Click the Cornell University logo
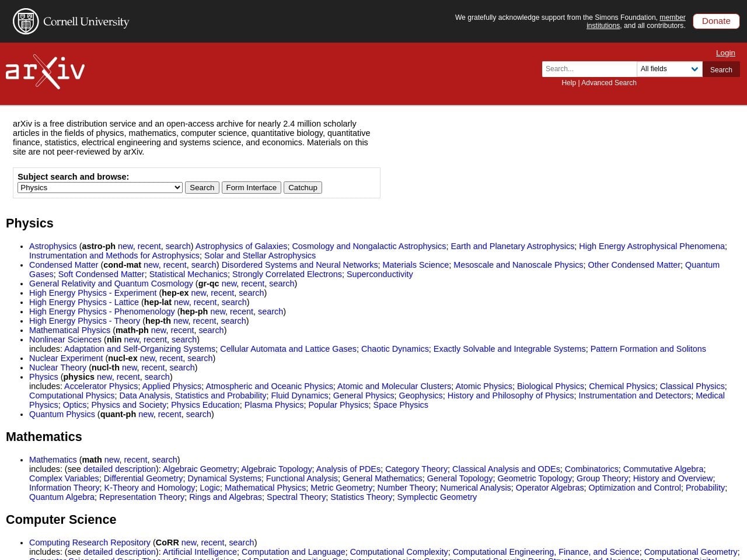747x560 pixels. click(x=71, y=22)
